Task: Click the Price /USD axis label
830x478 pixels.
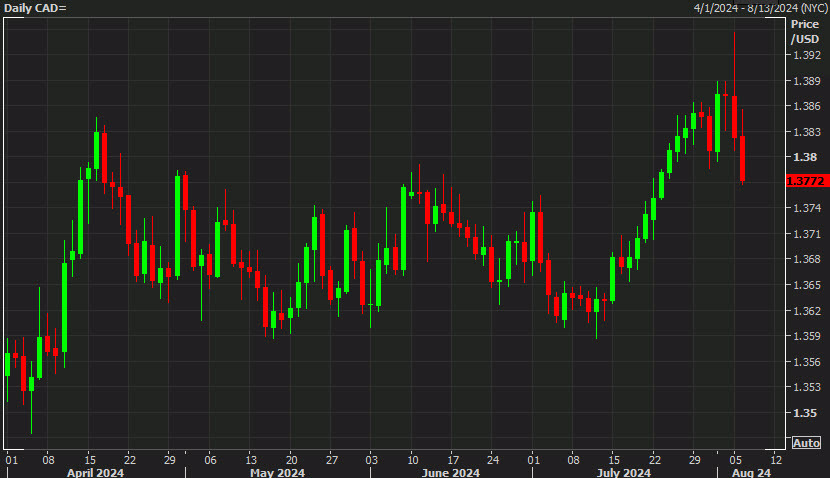Action: (x=805, y=32)
